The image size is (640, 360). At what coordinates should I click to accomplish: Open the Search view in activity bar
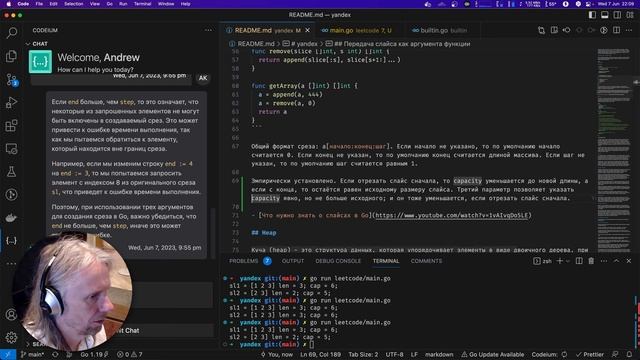(11, 33)
